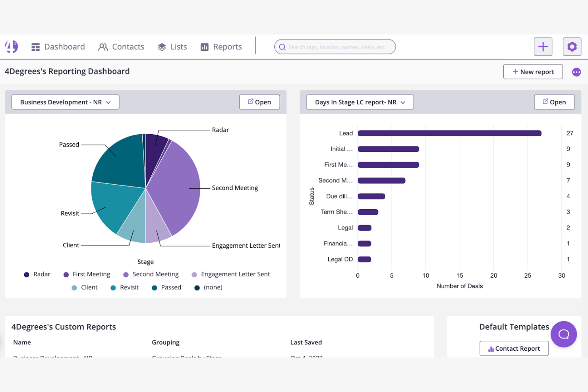Open settings via the gear icon
Viewport: 588px width, 392px height.
coord(572,46)
